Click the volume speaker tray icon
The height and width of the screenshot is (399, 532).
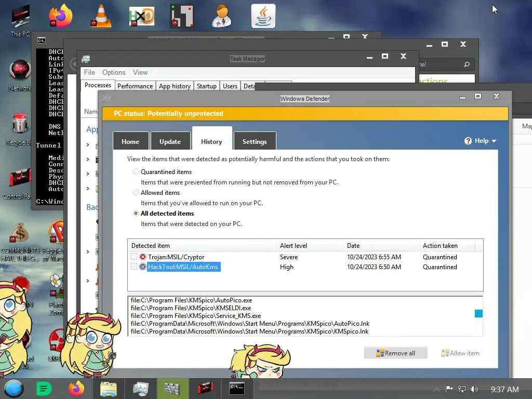pos(474,389)
